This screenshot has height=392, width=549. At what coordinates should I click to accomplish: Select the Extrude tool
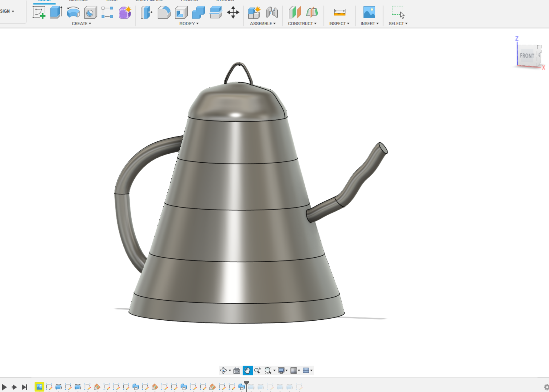tap(56, 12)
